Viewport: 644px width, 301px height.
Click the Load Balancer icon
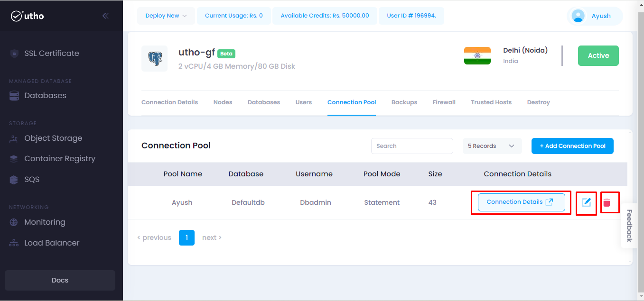pyautogui.click(x=14, y=243)
